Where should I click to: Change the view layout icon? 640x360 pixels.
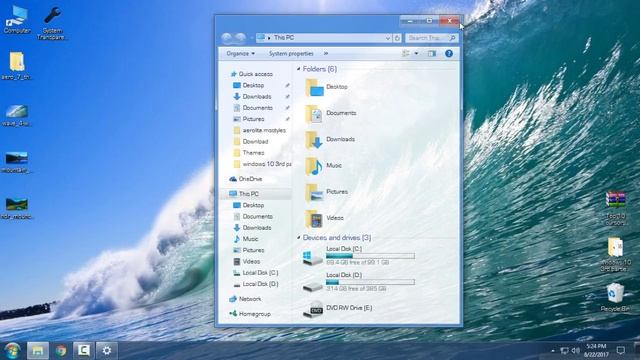[406, 53]
